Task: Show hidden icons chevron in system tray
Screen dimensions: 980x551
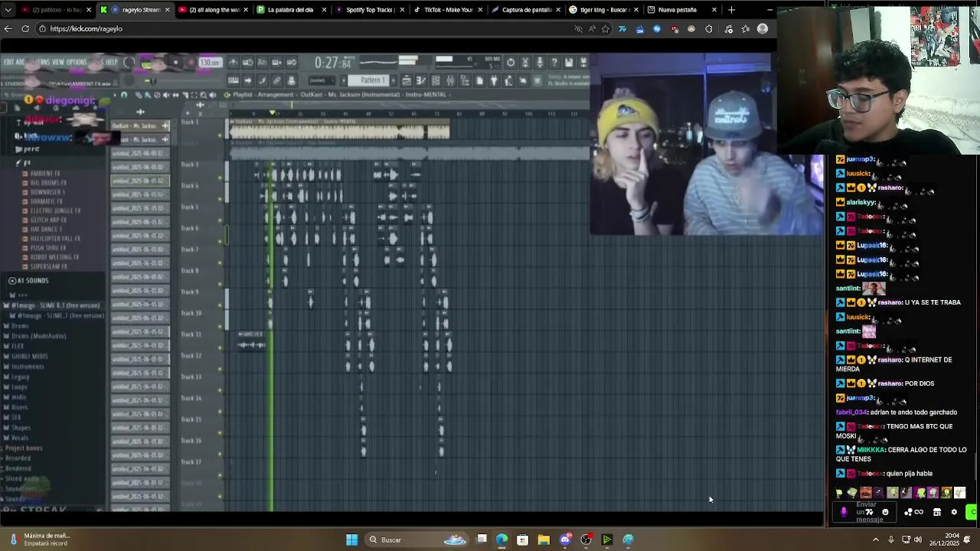Action: click(876, 540)
